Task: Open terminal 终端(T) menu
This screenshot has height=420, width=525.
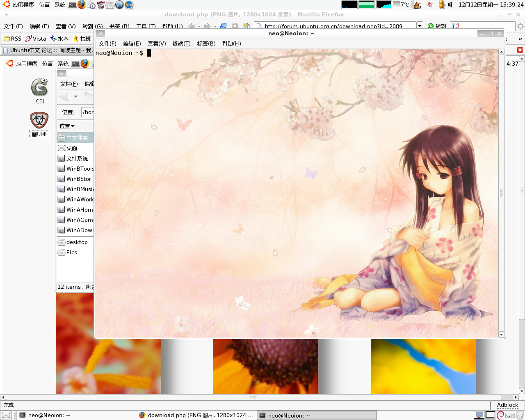Action: click(x=181, y=43)
